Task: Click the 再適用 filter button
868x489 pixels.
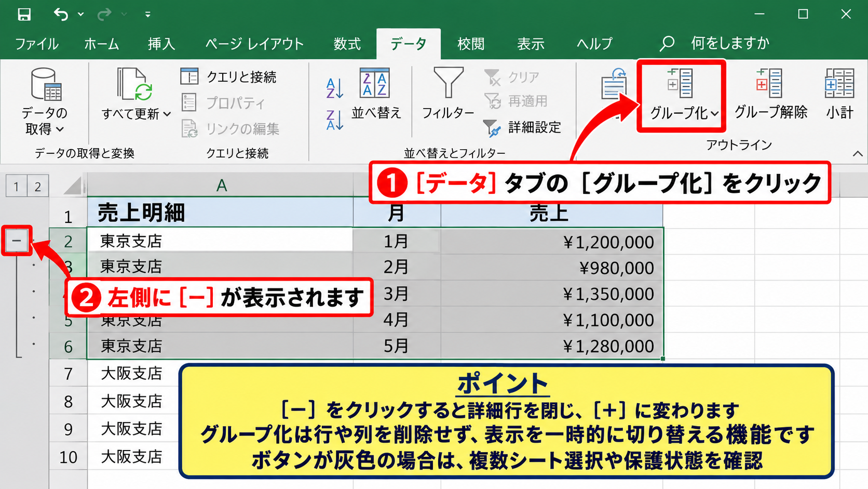Action: click(x=516, y=101)
